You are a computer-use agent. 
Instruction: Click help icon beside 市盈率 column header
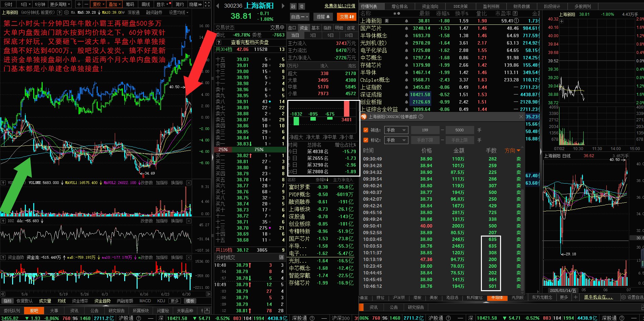515,13
